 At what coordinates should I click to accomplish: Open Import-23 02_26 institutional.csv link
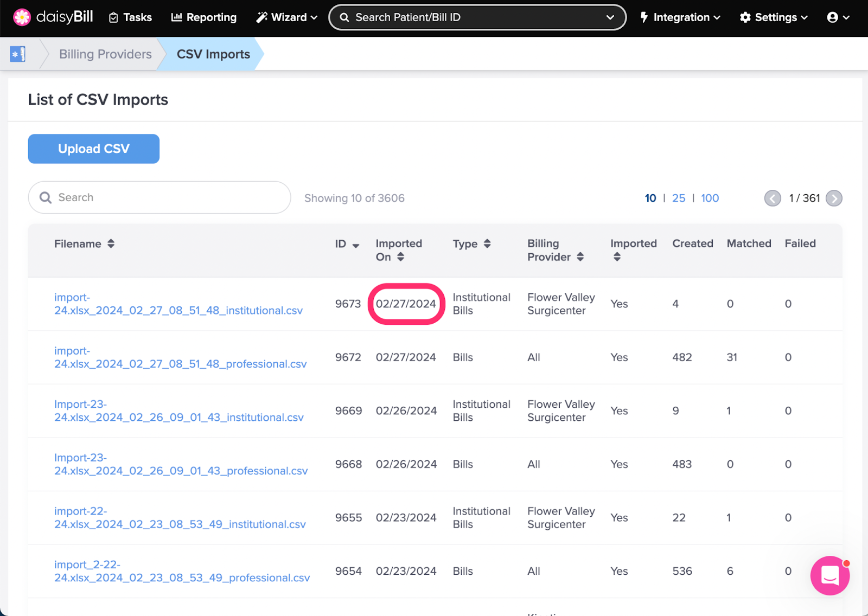pyautogui.click(x=179, y=410)
